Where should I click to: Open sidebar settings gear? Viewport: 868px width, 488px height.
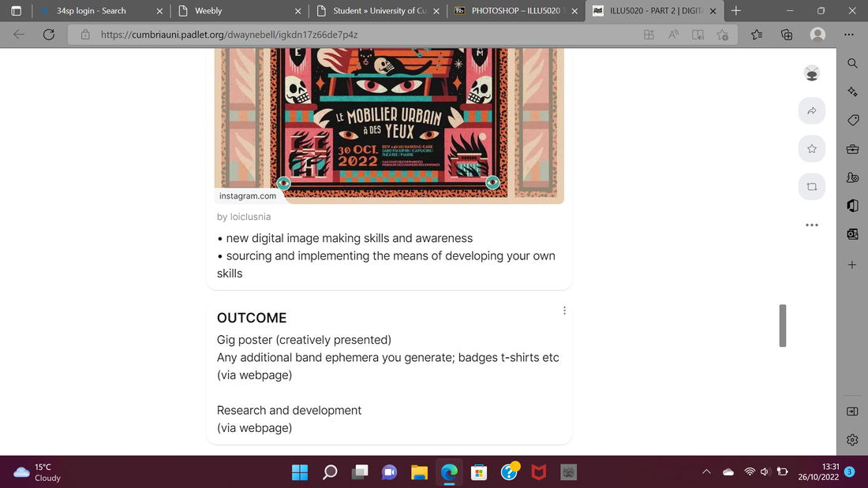tap(852, 440)
